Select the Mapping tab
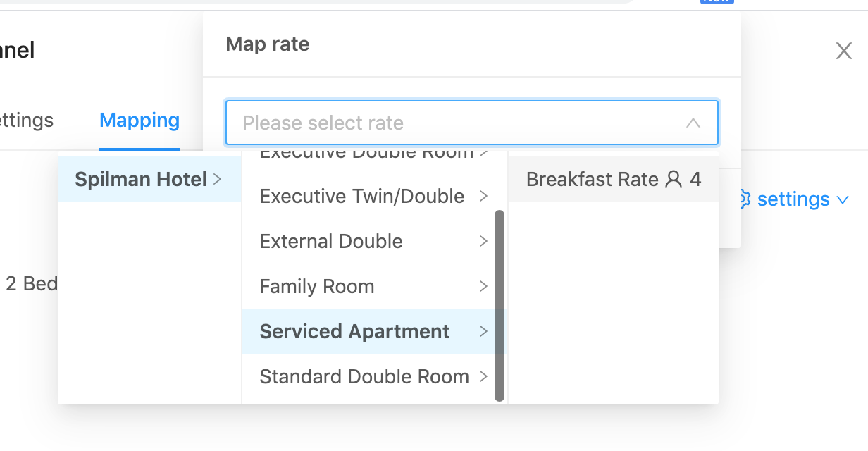The width and height of the screenshot is (868, 451). [139, 121]
